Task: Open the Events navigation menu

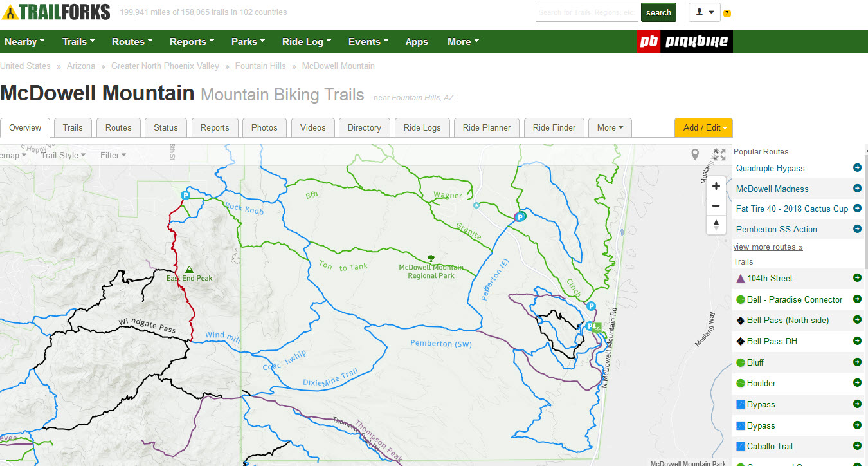Action: pyautogui.click(x=368, y=42)
